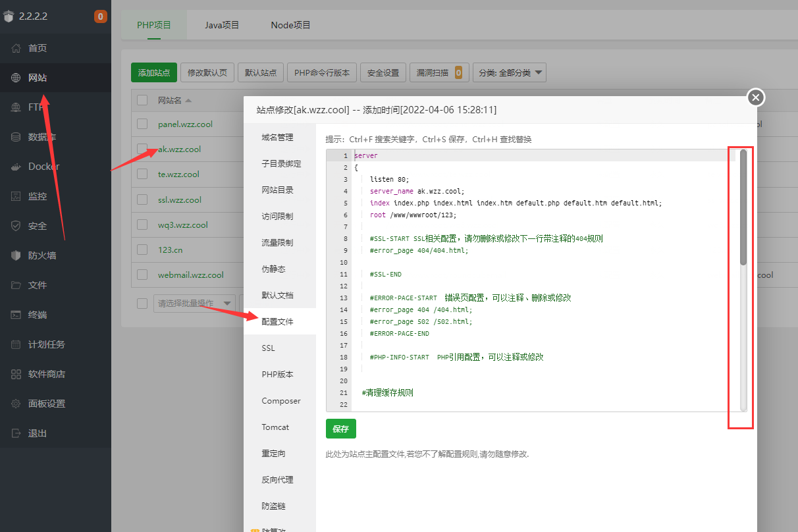Open the SSL settings in the dialog menu
798x532 pixels.
(280, 348)
